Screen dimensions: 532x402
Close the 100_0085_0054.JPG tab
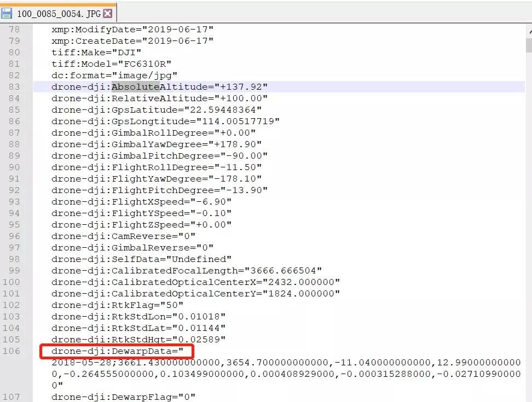(108, 14)
